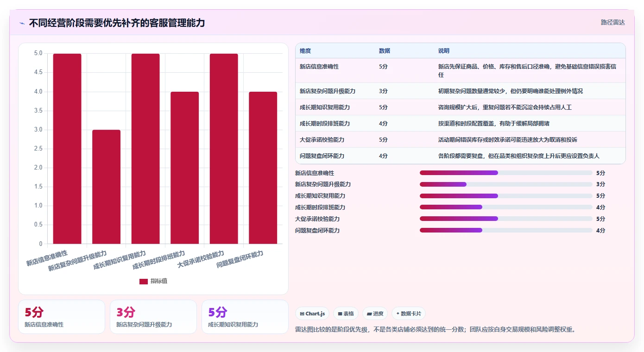Click the 维度 column header

305,51
